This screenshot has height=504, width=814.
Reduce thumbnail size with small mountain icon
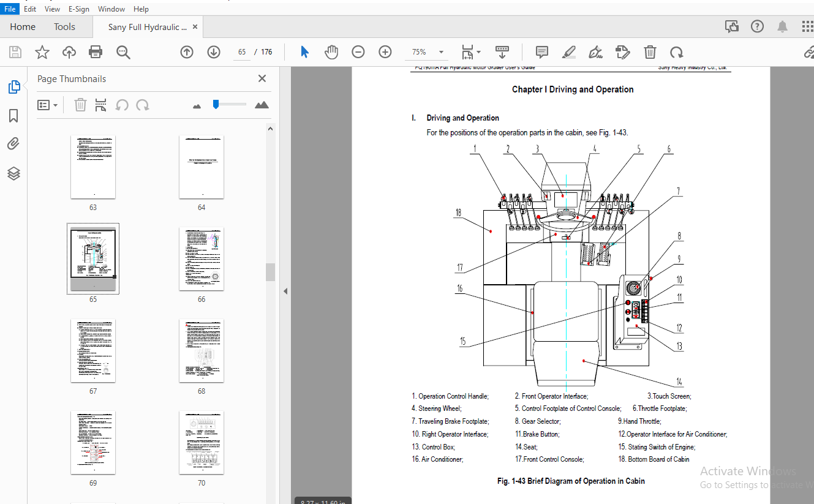click(x=197, y=106)
